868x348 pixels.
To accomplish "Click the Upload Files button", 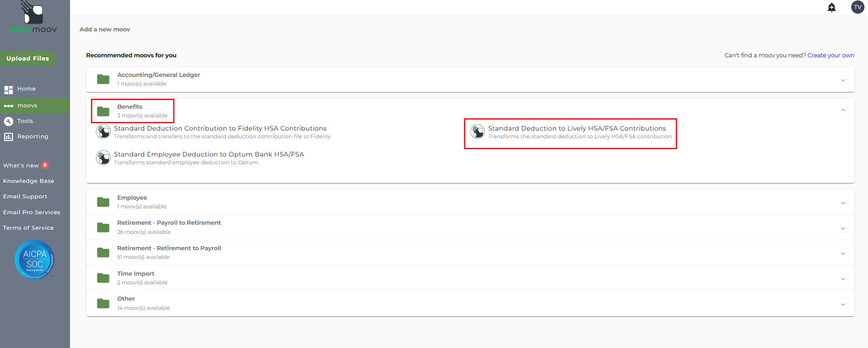I will (28, 59).
